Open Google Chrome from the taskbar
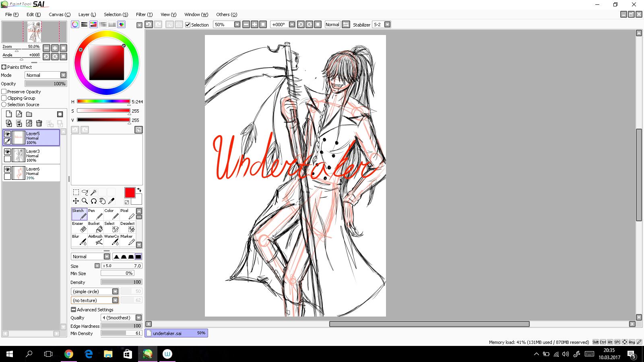644x362 pixels. click(x=69, y=354)
